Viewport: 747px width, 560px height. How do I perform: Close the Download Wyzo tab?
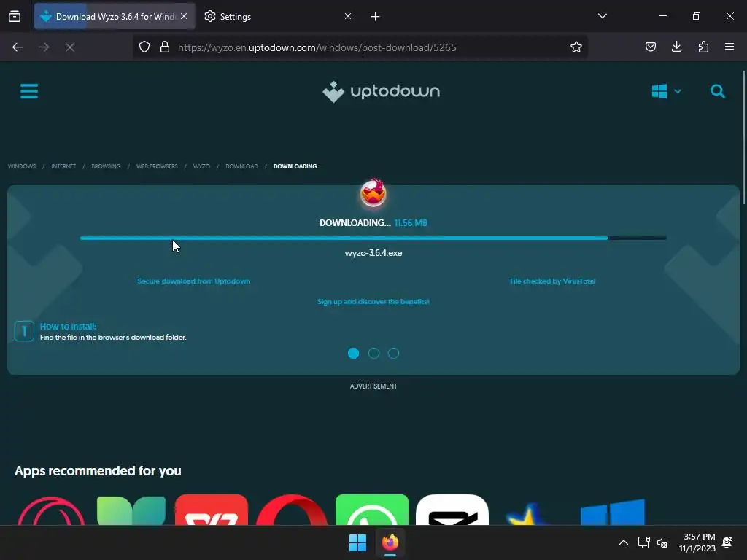click(184, 16)
